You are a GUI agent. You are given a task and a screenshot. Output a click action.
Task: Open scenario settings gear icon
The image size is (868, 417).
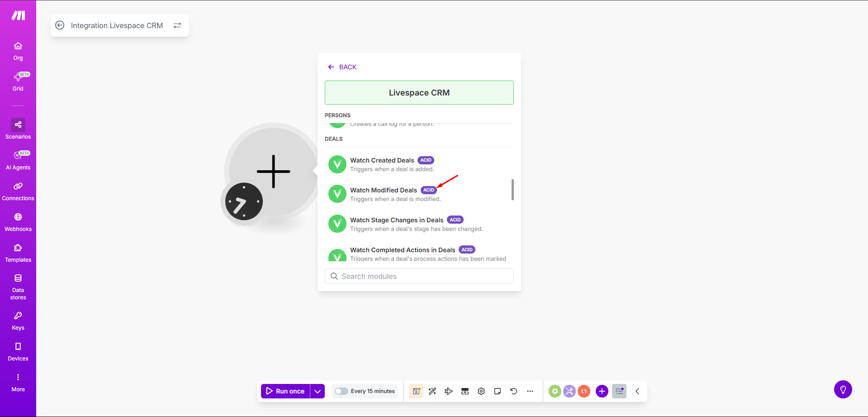coord(481,391)
